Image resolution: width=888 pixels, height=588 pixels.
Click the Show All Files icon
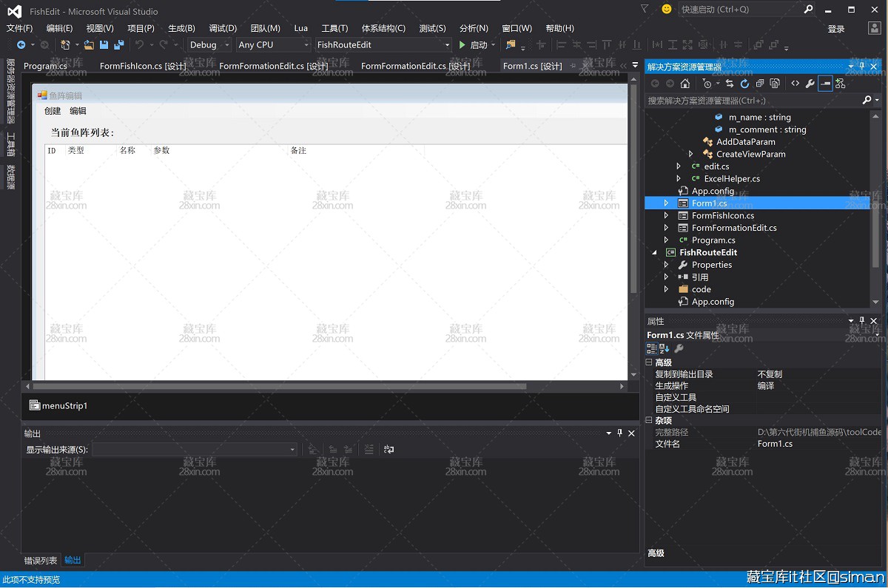point(775,84)
